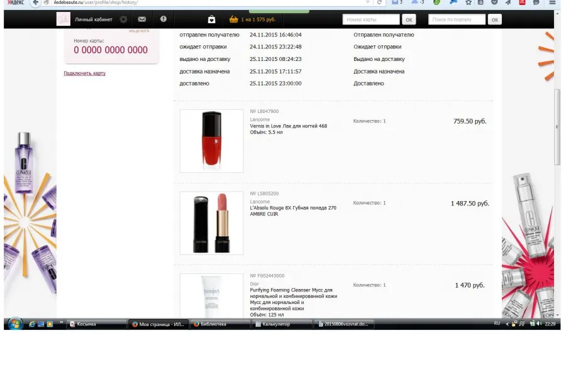Open the L'Absolu Rouge lipstick thumbnail
This screenshot has width=566, height=392.
211,223
